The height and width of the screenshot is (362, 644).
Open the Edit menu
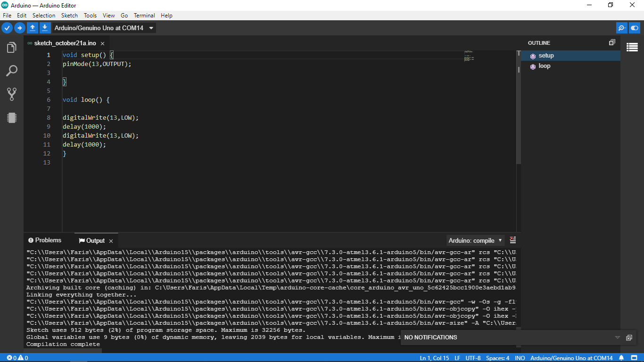[x=22, y=16]
